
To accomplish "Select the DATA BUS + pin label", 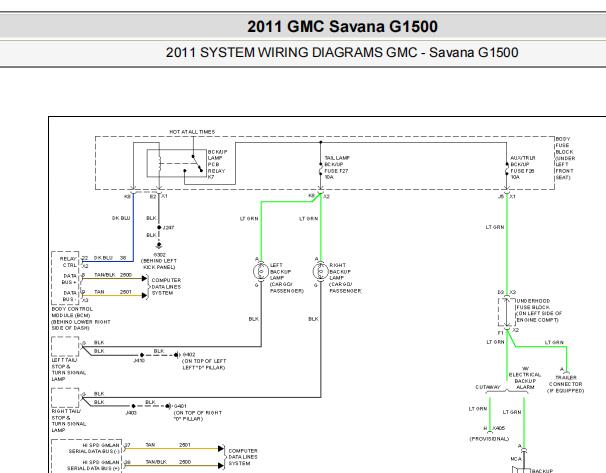I will [70, 279].
